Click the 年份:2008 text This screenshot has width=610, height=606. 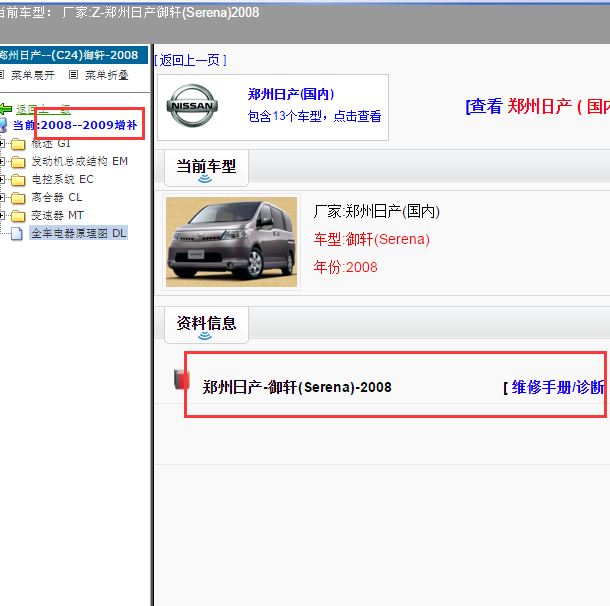pos(345,267)
